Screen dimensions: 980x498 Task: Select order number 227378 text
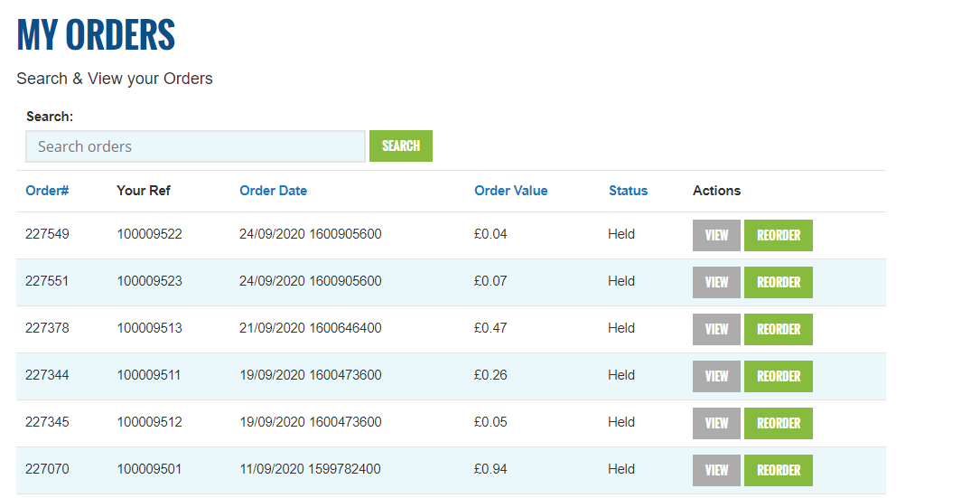point(47,328)
